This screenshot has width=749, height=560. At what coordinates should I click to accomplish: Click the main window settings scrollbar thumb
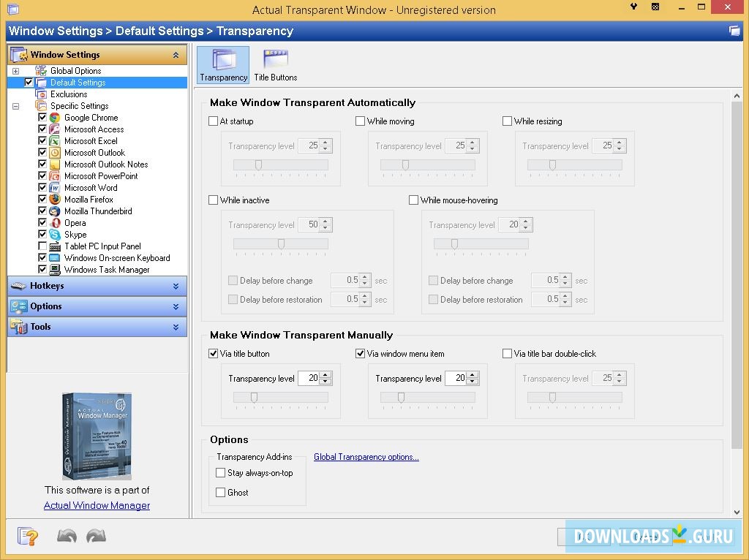point(737,275)
